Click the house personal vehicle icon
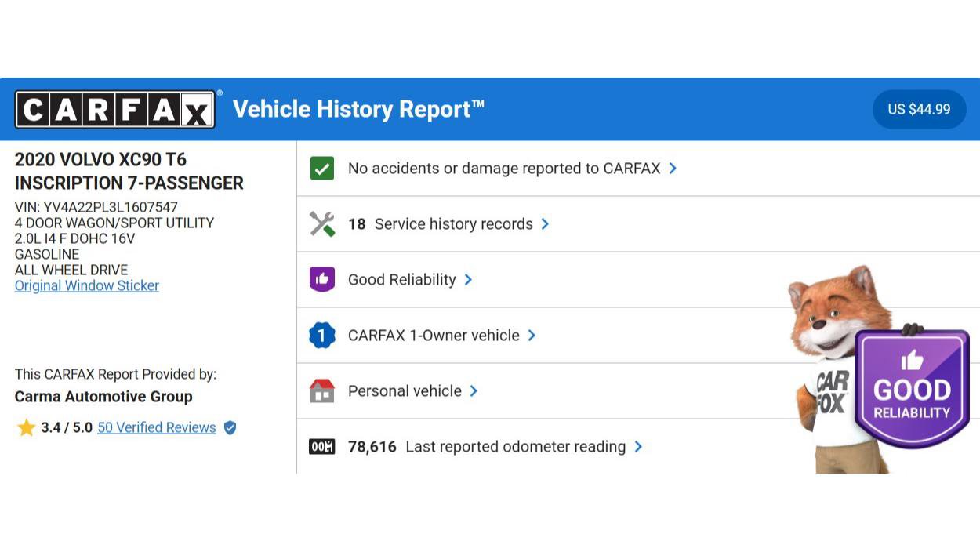The image size is (980, 552). click(322, 391)
